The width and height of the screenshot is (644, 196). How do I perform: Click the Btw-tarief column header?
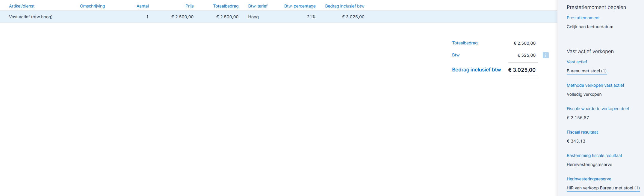pyautogui.click(x=258, y=6)
